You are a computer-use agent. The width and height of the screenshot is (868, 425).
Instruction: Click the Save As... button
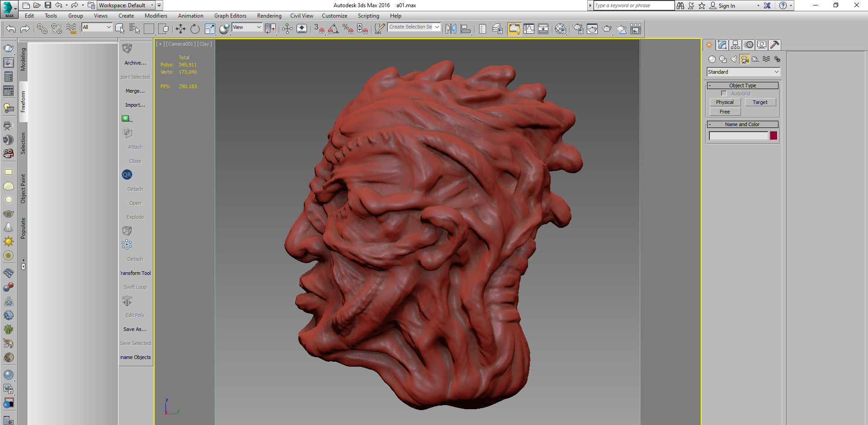[x=135, y=329]
